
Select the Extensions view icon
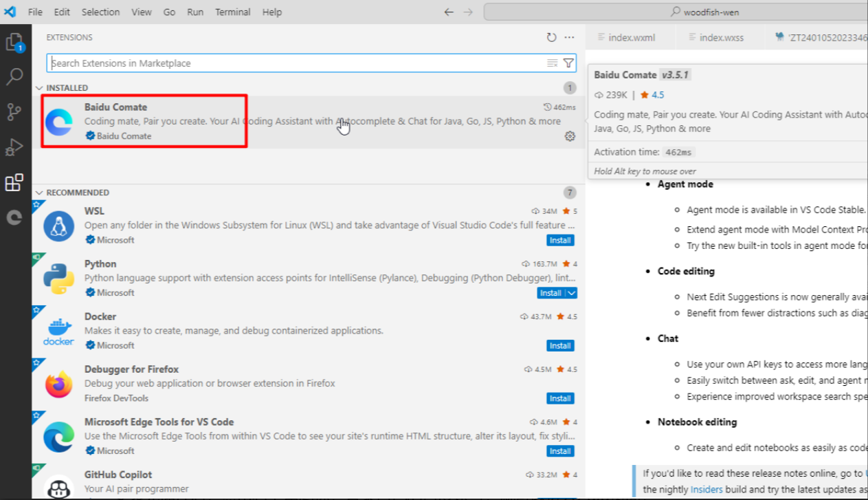point(14,182)
